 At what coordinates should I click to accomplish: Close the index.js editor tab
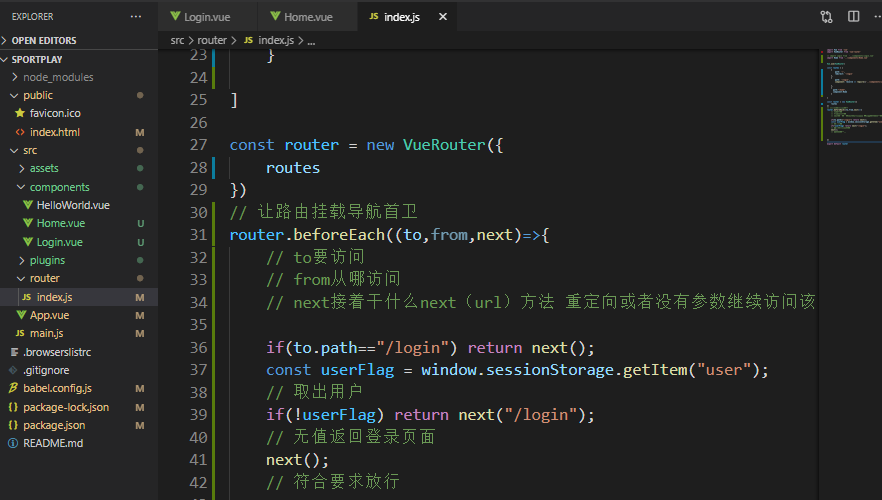pos(443,17)
